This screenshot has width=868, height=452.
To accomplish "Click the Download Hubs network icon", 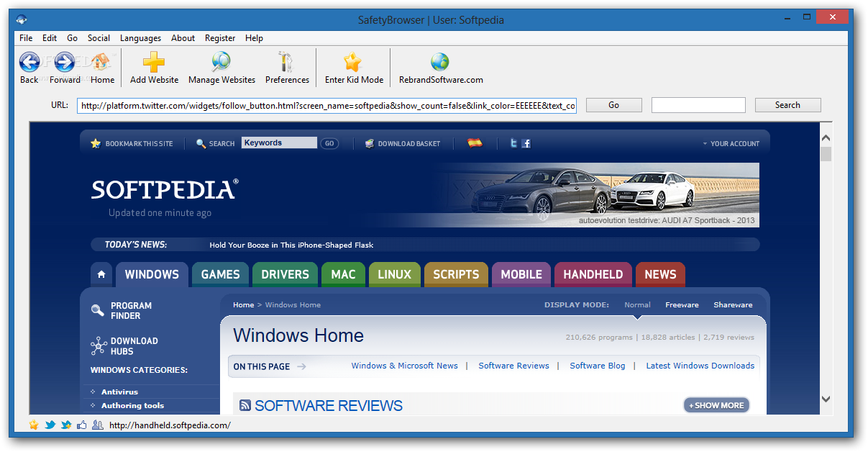I will click(x=99, y=346).
